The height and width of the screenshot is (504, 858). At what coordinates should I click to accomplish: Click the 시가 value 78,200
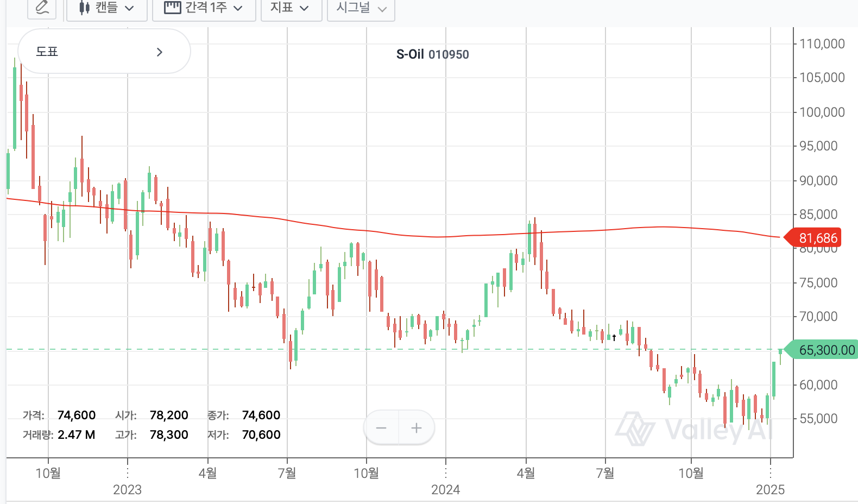click(169, 415)
